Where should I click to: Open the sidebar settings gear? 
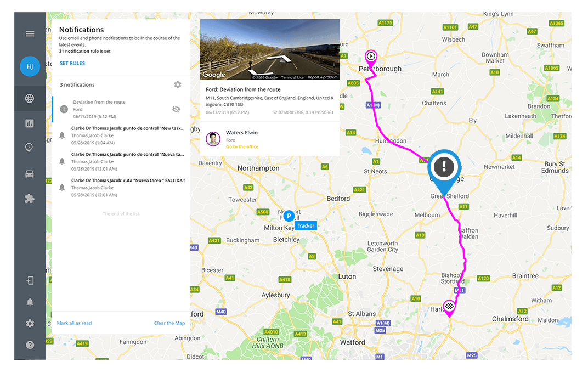[30, 323]
